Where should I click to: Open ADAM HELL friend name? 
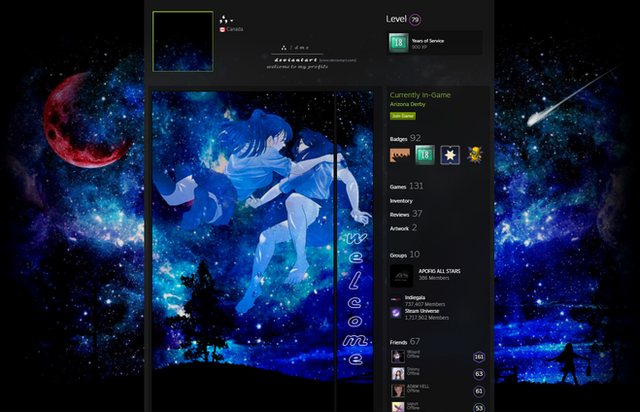pyautogui.click(x=418, y=386)
